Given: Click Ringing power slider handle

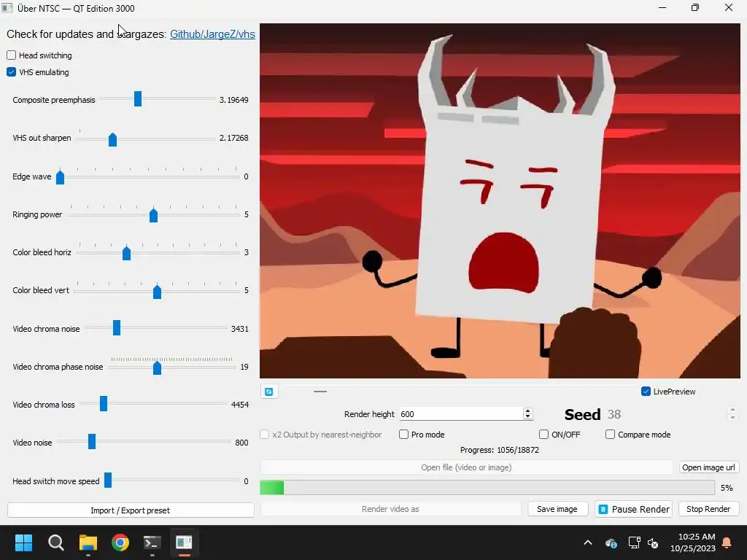Looking at the screenshot, I should (x=153, y=215).
